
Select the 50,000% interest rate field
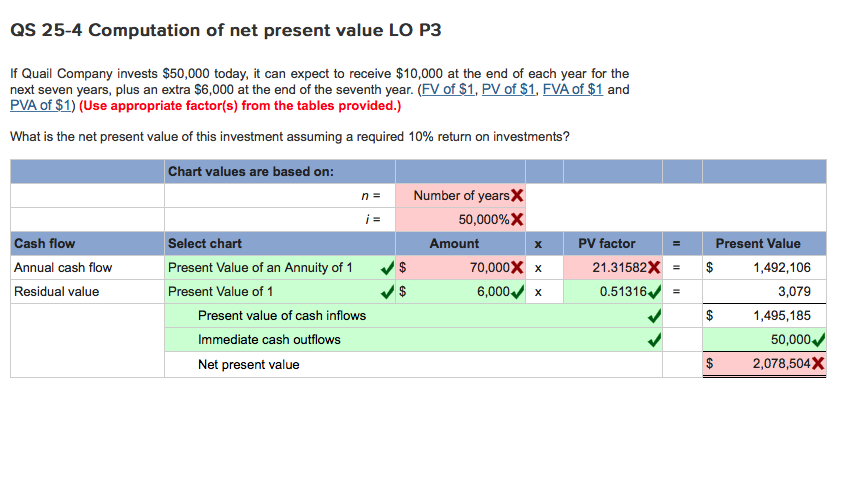(x=460, y=219)
